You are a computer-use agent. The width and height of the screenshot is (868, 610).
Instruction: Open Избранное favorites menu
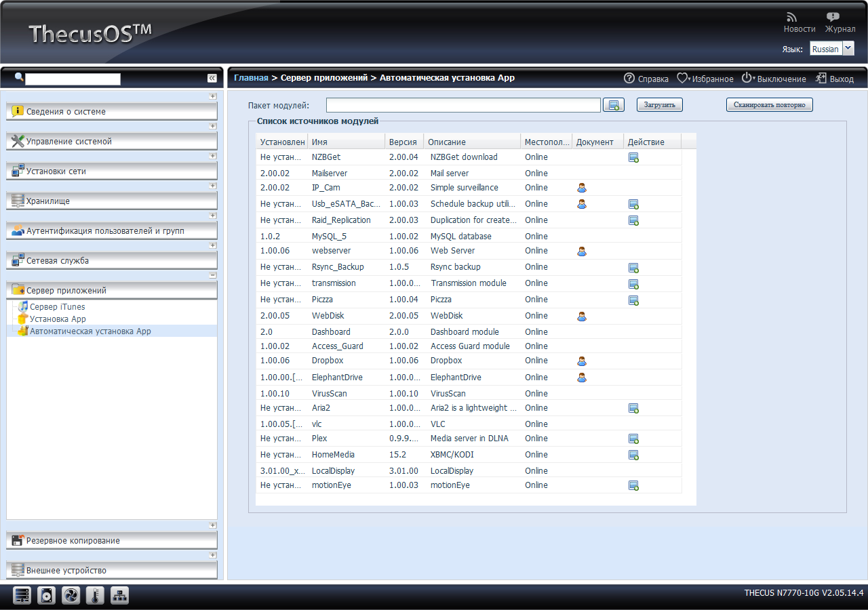click(x=705, y=79)
